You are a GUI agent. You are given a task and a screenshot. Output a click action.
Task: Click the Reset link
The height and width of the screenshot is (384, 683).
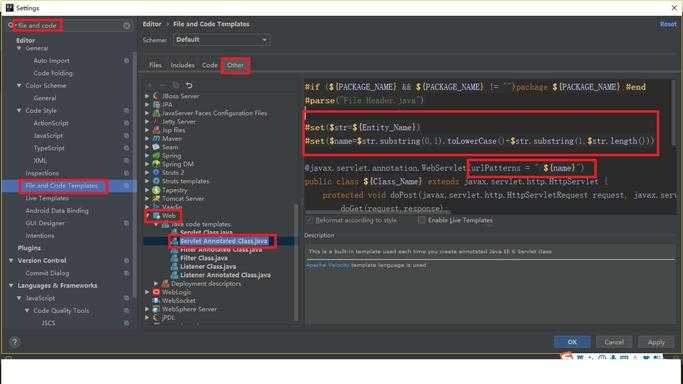point(668,24)
